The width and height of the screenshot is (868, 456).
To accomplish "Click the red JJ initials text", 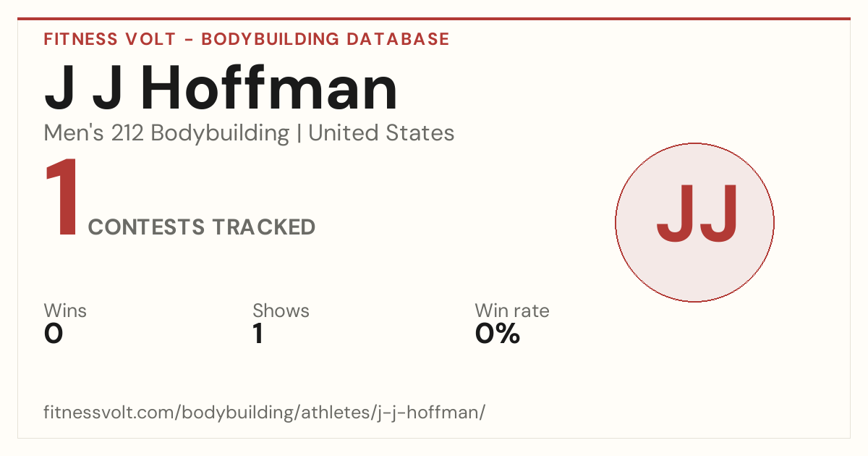I will click(x=697, y=214).
